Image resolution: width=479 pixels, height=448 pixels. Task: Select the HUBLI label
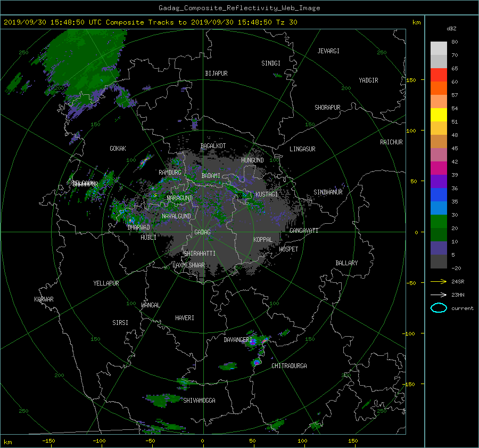pyautogui.click(x=148, y=238)
